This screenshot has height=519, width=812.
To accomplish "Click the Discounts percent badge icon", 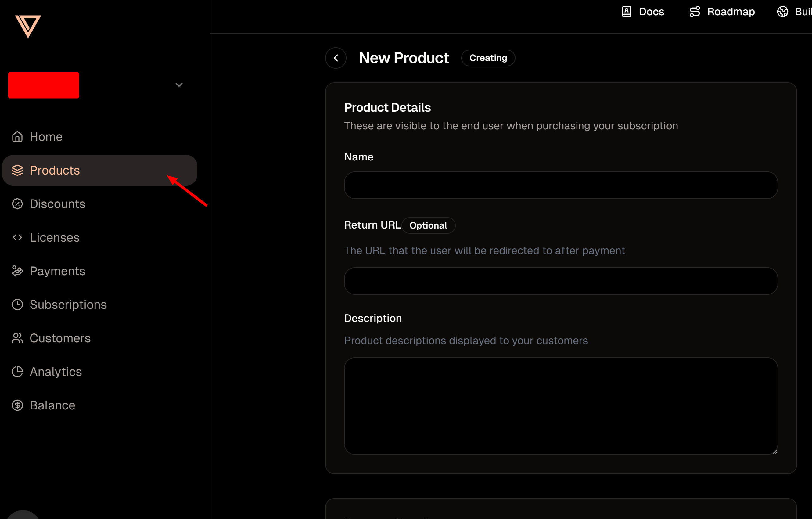I will (17, 204).
